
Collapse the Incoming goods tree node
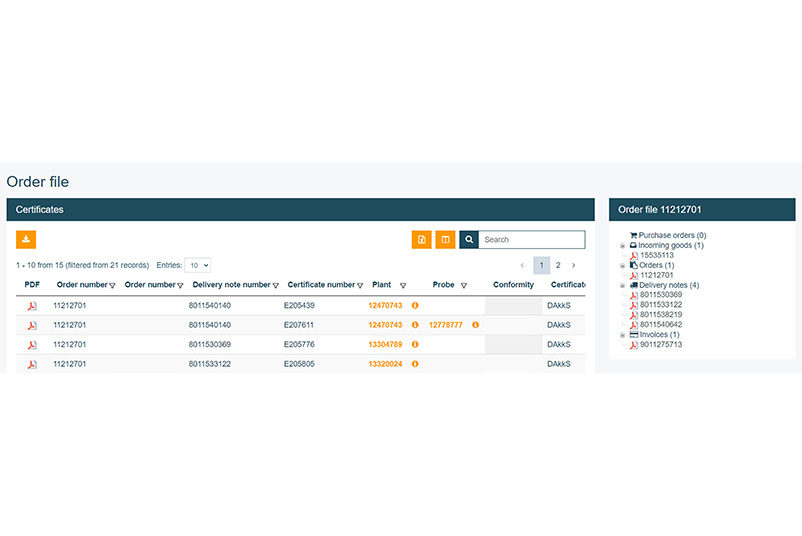point(623,246)
